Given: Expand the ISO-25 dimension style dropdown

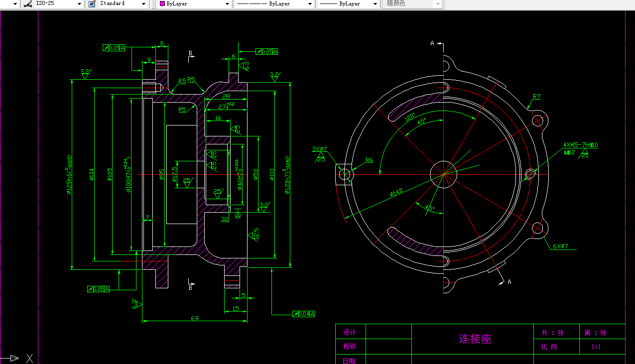Looking at the screenshot, I should (x=79, y=3).
